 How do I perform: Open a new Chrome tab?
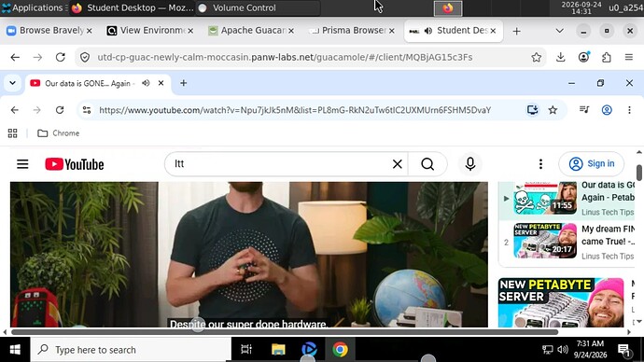(x=184, y=83)
